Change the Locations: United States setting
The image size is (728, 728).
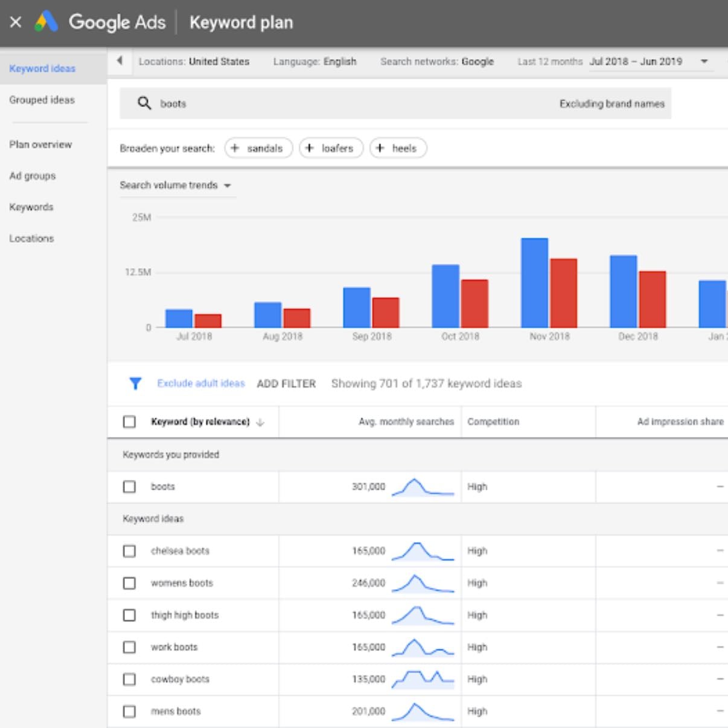pos(194,62)
